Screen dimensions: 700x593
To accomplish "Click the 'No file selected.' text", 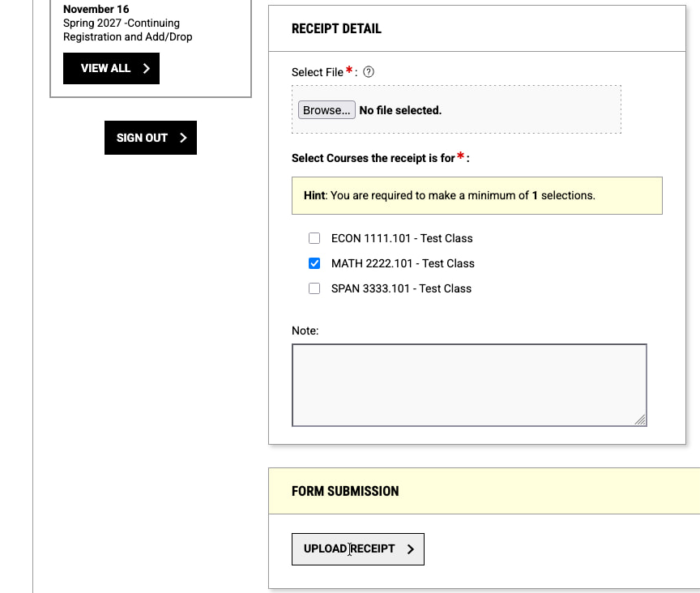I will 400,110.
